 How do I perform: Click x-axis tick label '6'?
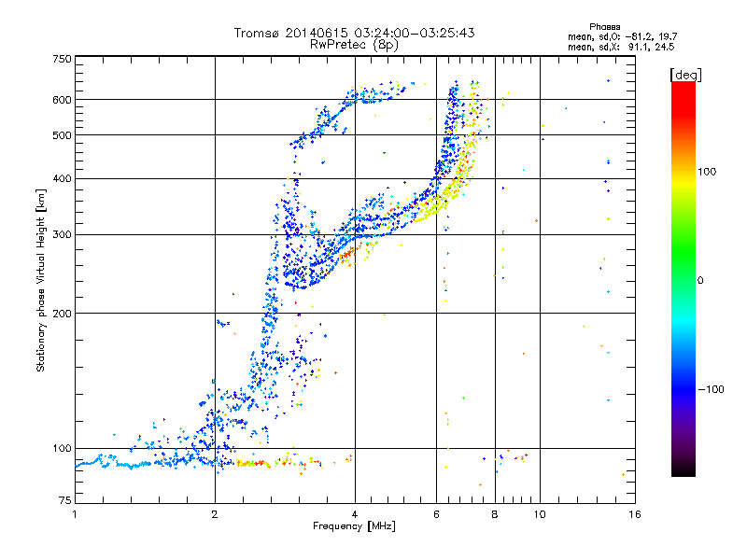tap(436, 514)
